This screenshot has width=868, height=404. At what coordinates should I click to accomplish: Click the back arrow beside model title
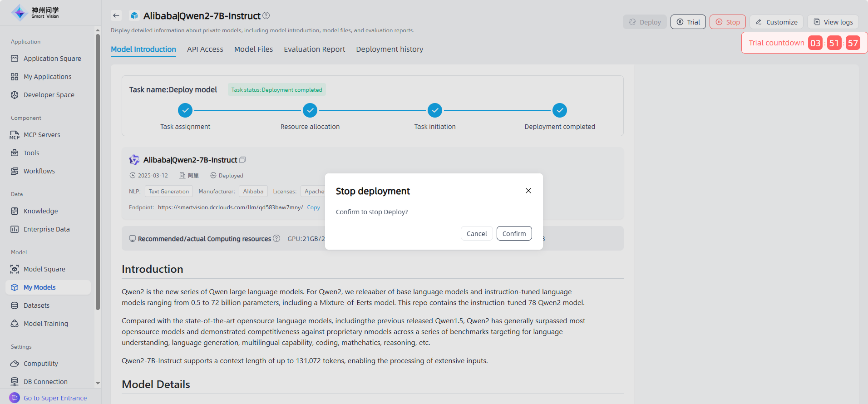tap(116, 15)
